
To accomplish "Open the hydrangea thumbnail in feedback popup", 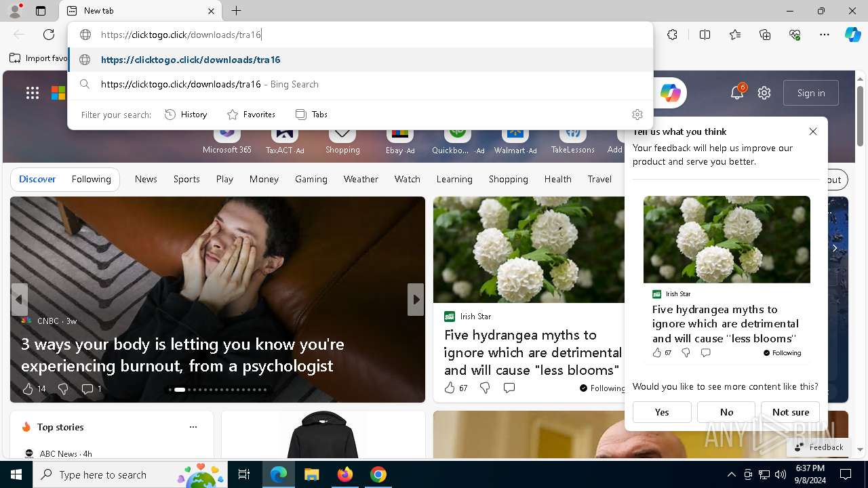I will click(726, 239).
